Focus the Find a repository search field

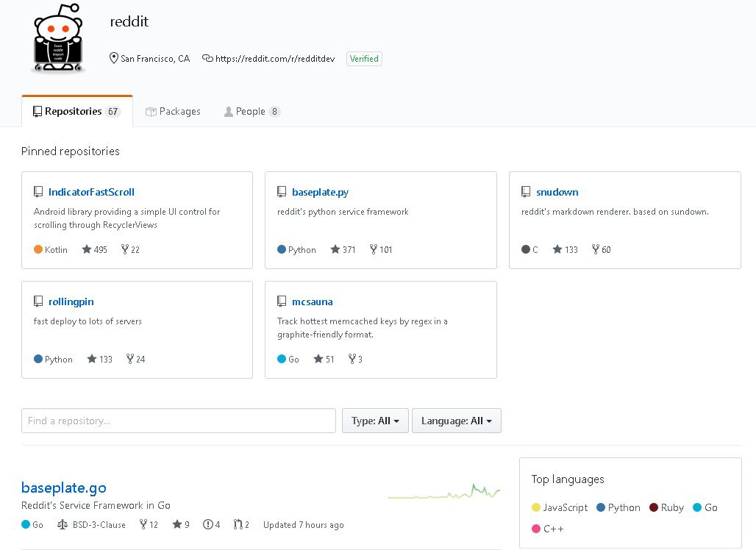(179, 421)
